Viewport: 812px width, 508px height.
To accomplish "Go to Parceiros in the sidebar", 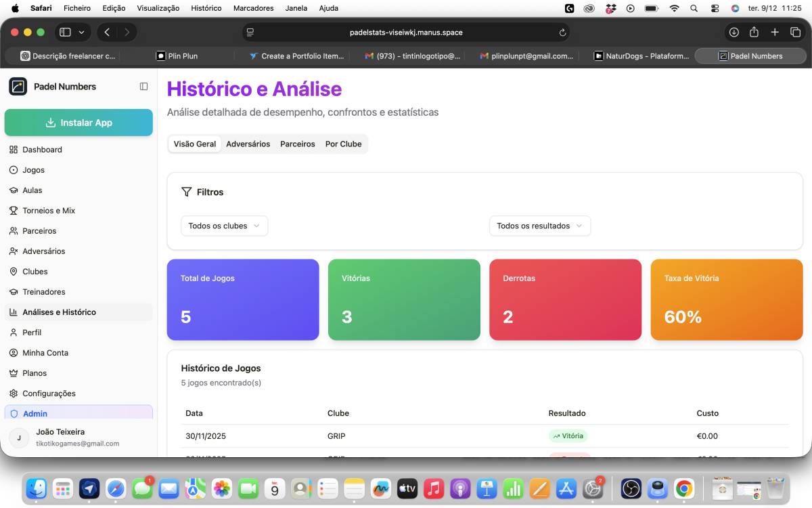I will [78, 231].
